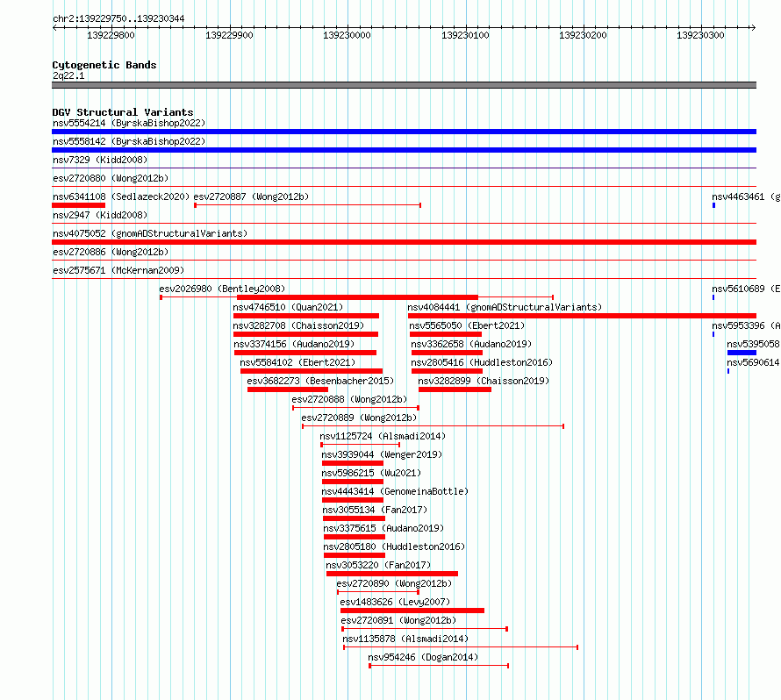The height and width of the screenshot is (700, 781).
Task: Click the nsv5554214 (ByrskaBishop2022) label
Action: click(129, 123)
